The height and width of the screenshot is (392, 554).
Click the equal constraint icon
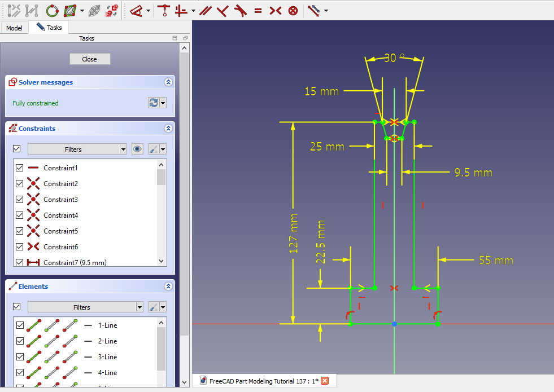tap(258, 10)
